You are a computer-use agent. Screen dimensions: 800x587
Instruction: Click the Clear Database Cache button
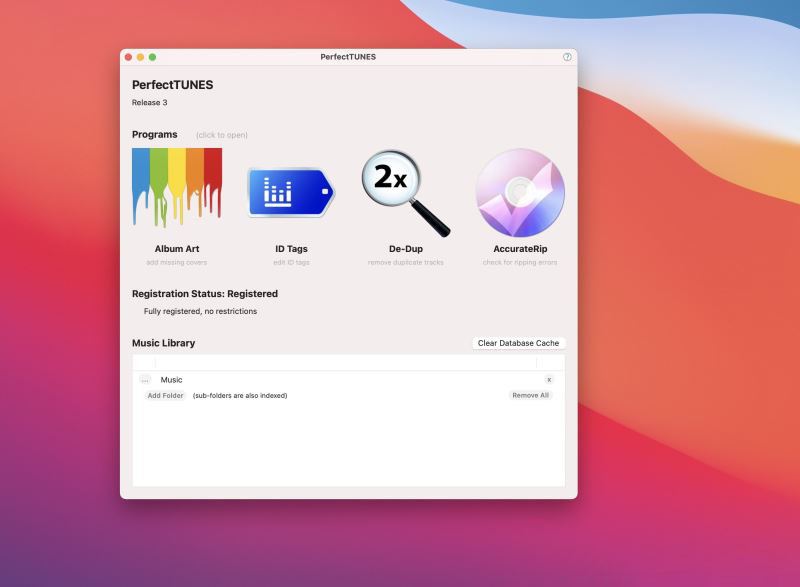[x=518, y=343]
